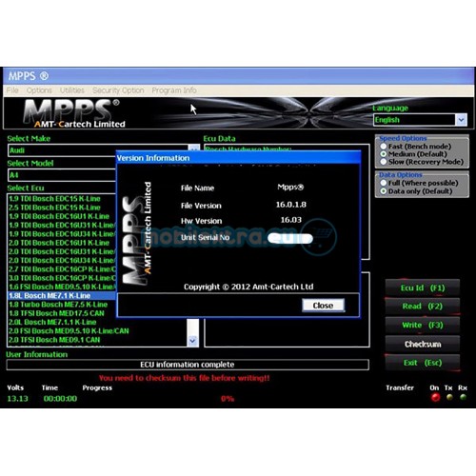Select 1.9 TDI Bosch EDC16U1 K-Line

(x=59, y=216)
